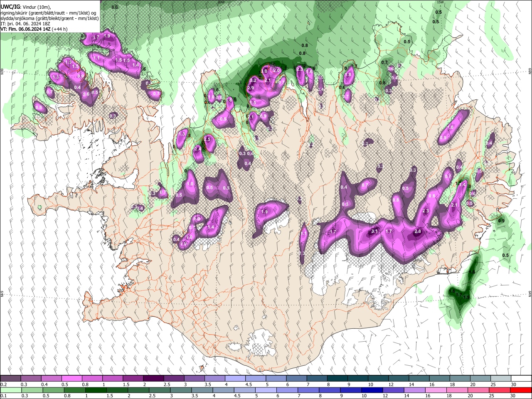Click the 'IT: þri. 04. 06. 2024 18Z' line

[x=25, y=24]
